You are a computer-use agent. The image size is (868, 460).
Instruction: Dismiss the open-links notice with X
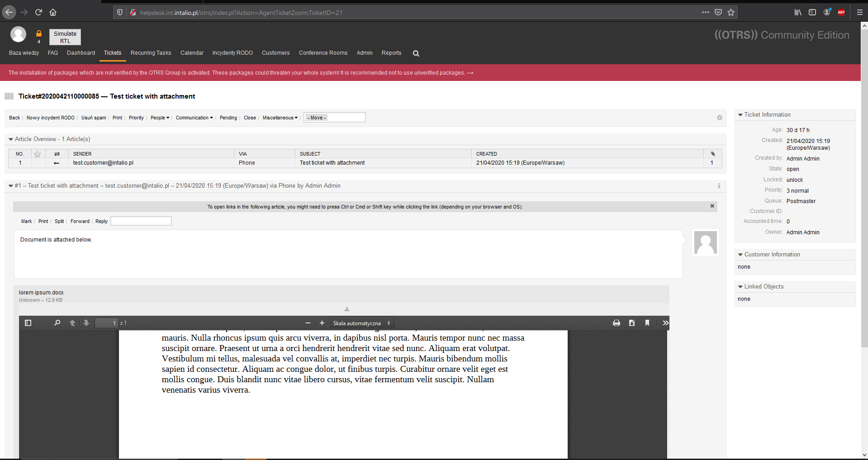712,206
